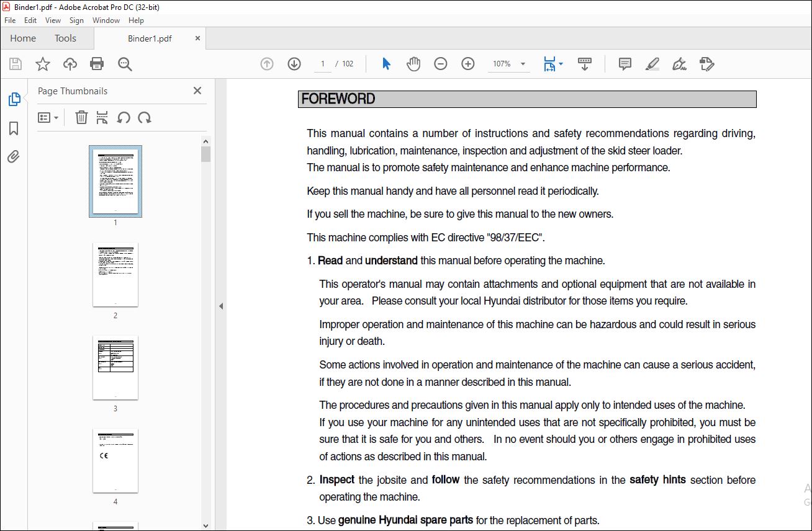Switch to the Tools tab

point(65,38)
